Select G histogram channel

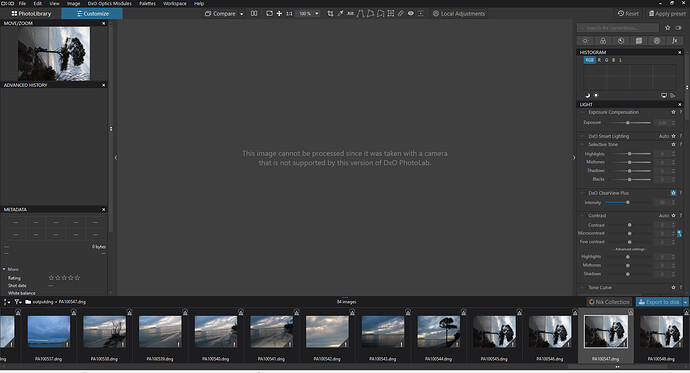[606, 60]
